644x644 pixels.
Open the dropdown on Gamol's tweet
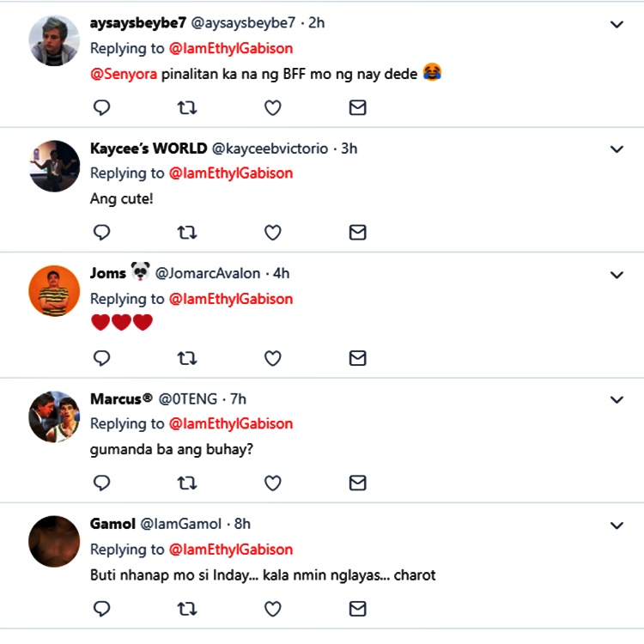(616, 525)
